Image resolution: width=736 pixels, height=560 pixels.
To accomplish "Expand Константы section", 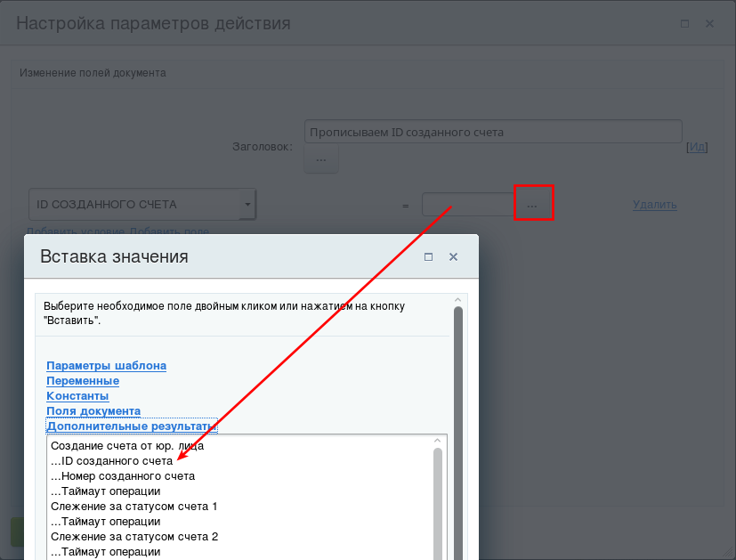I will point(77,395).
